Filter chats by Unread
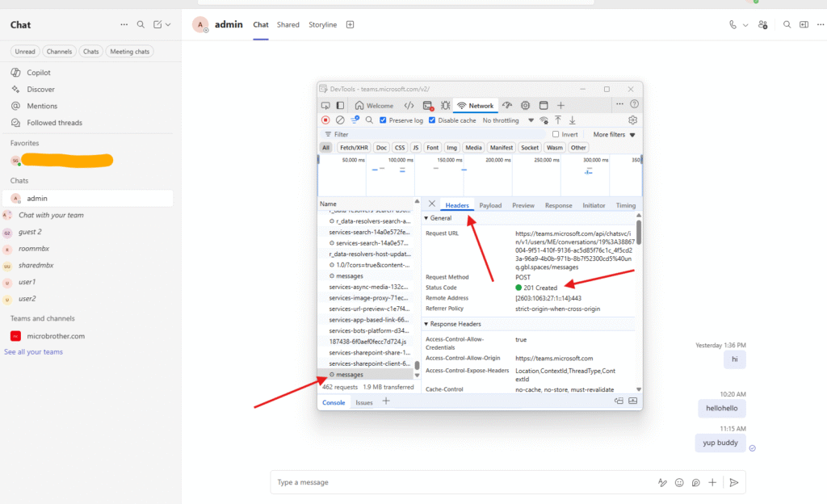The image size is (827, 504). pos(25,52)
